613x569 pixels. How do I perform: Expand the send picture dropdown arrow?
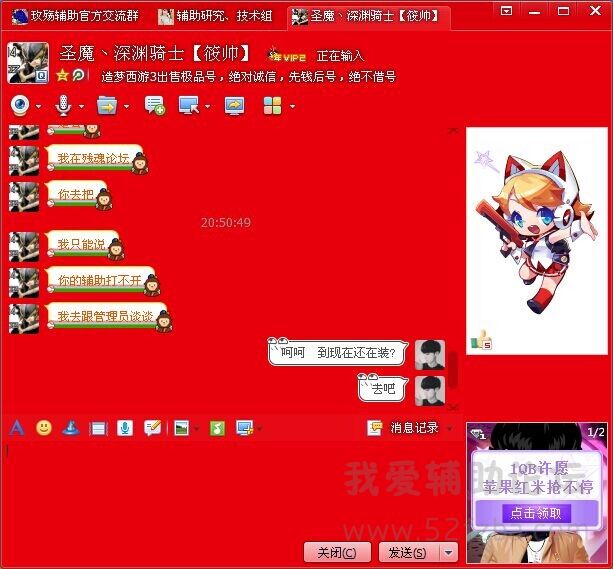tap(196, 429)
